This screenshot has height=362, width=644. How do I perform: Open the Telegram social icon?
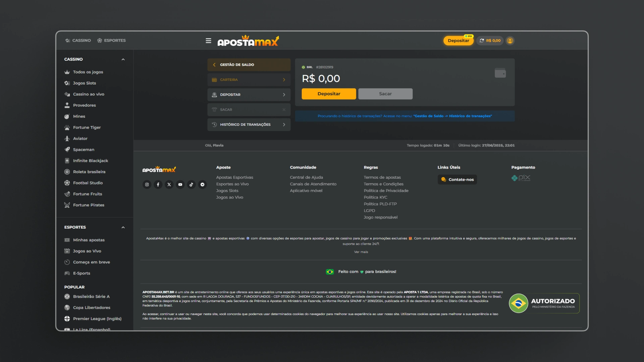(x=202, y=184)
